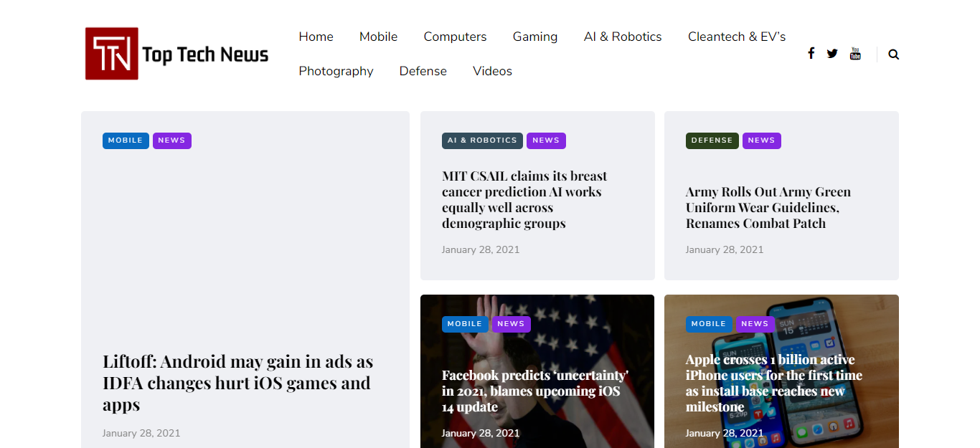Open the Videos menu item
Image resolution: width=980 pixels, height=448 pixels.
click(x=492, y=71)
